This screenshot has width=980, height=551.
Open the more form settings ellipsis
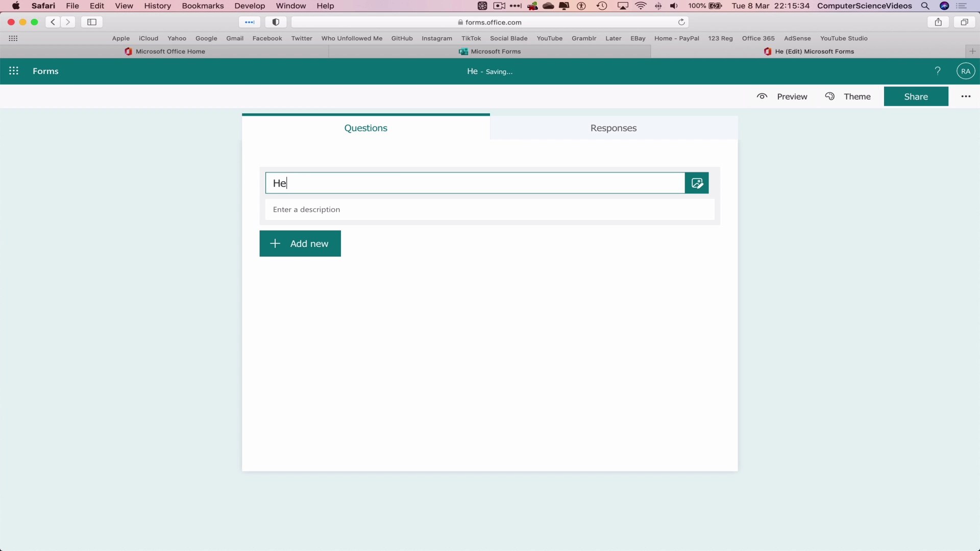(x=966, y=96)
